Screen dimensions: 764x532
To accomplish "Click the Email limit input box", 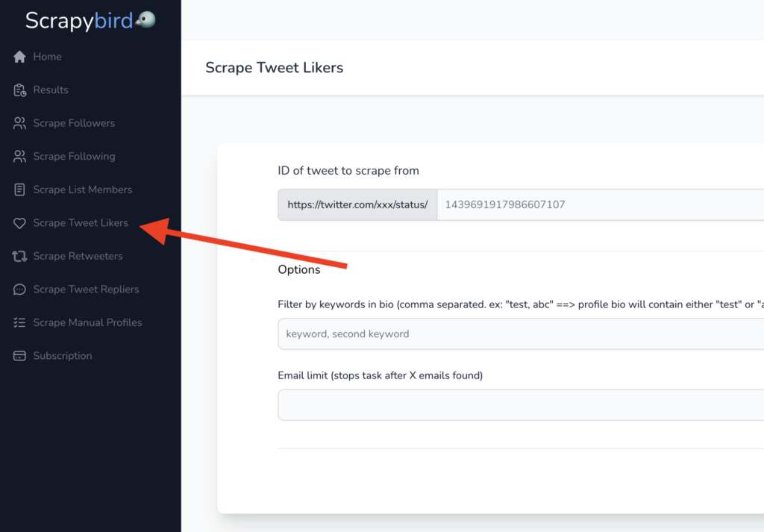I will pos(485,404).
